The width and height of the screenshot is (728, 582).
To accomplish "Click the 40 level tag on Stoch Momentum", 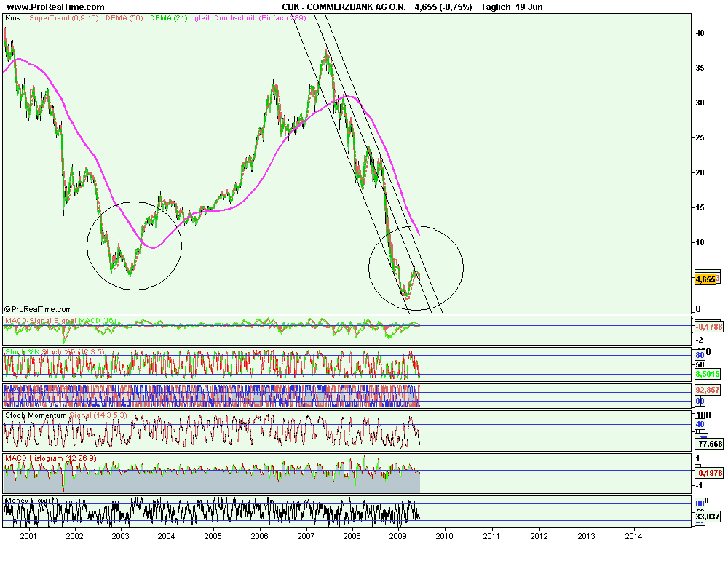I will coord(700,424).
